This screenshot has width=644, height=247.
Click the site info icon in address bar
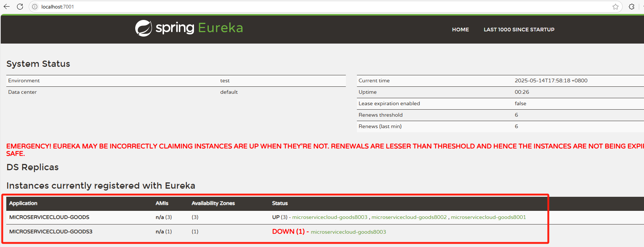35,7
